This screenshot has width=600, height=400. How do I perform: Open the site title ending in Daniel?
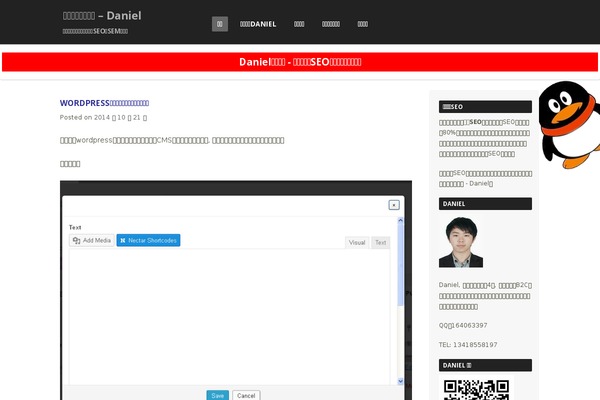(102, 16)
